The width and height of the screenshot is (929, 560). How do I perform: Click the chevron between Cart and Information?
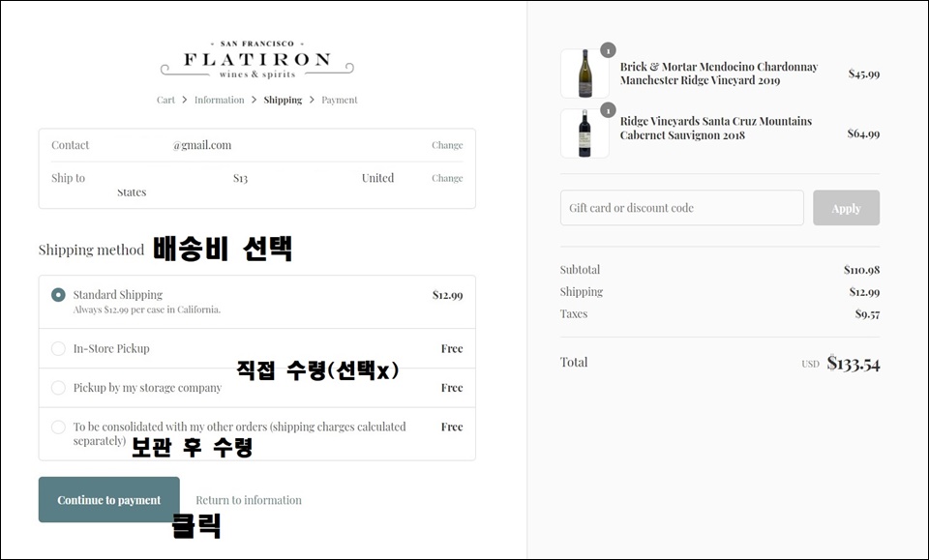click(184, 100)
